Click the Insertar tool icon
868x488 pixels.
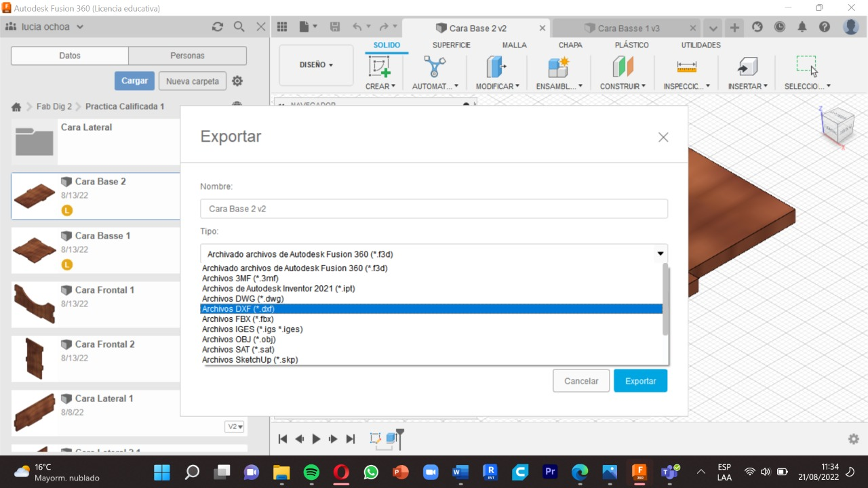coord(747,66)
